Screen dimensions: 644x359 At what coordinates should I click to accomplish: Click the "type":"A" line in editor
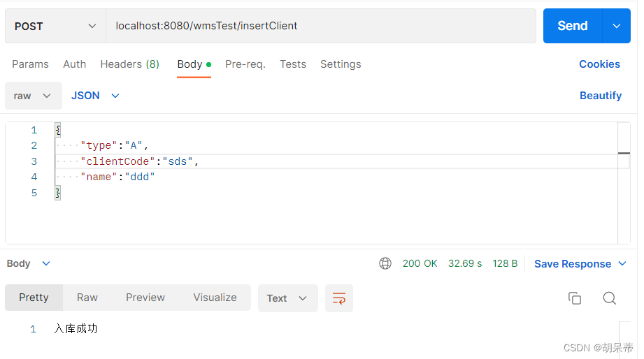pyautogui.click(x=114, y=146)
